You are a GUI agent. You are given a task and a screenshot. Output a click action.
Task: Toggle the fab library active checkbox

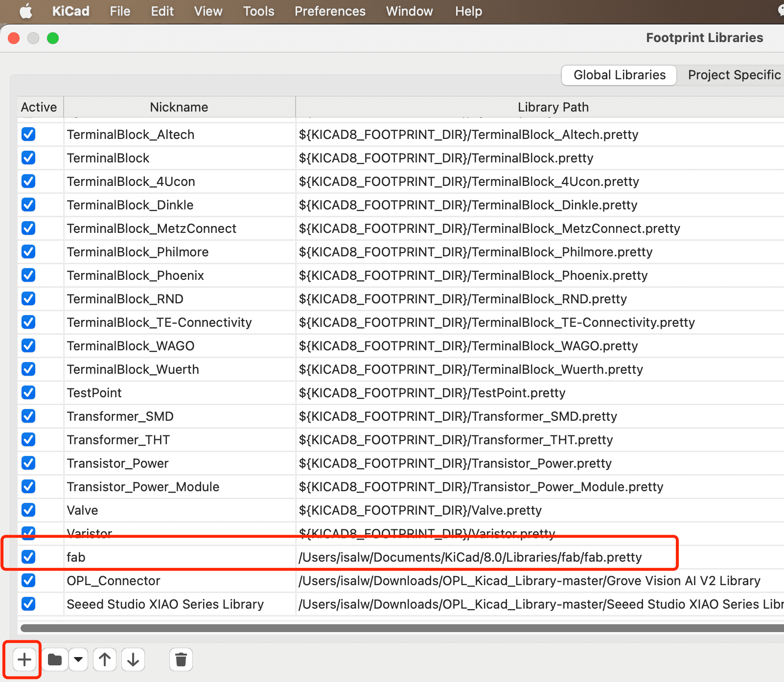click(28, 557)
